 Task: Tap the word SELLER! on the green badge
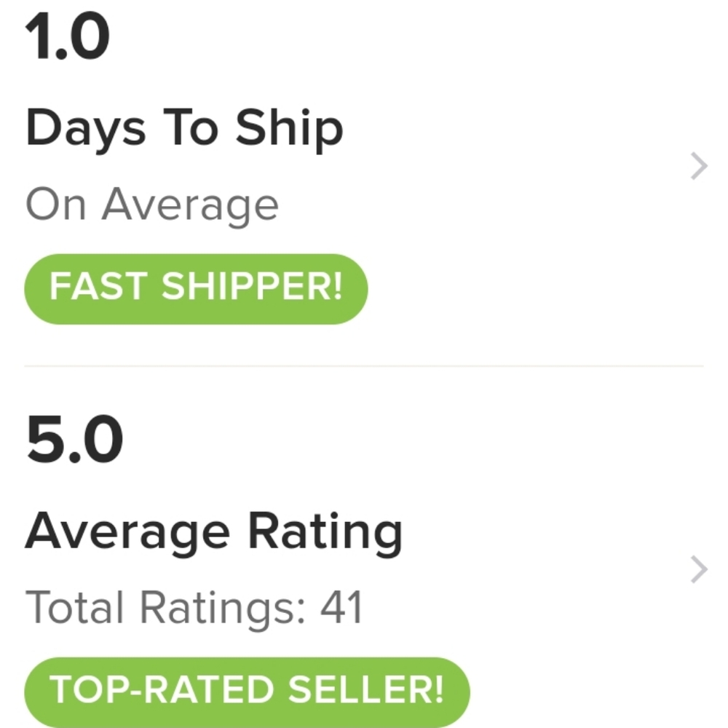[x=365, y=691]
